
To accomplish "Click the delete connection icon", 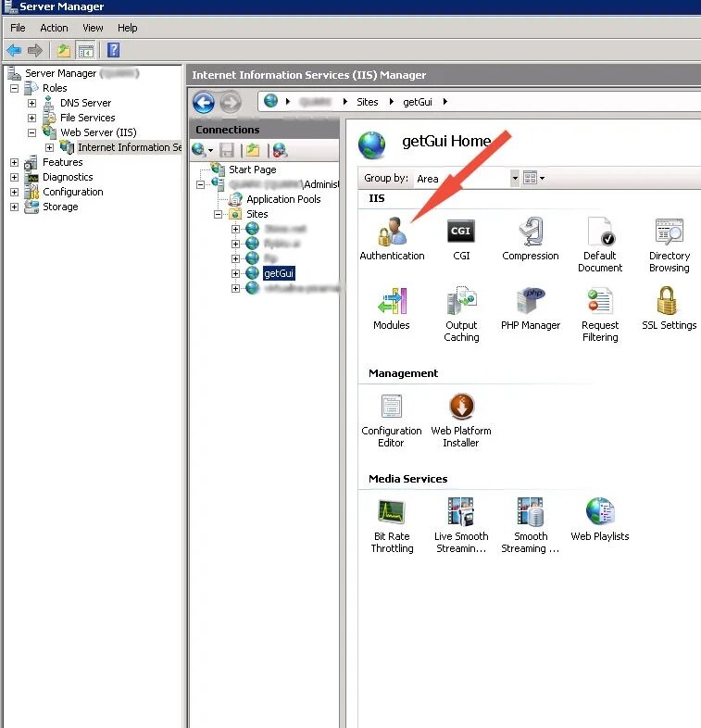I will click(x=280, y=150).
